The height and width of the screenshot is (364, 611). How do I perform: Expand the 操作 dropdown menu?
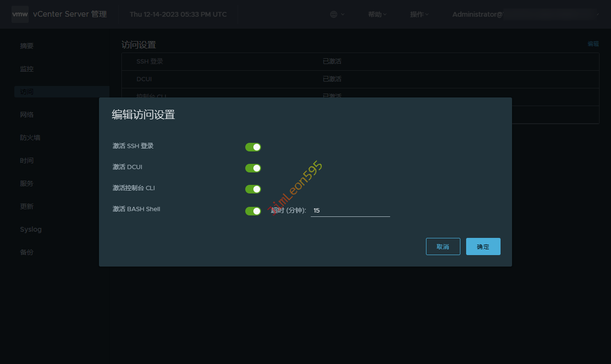point(419,14)
